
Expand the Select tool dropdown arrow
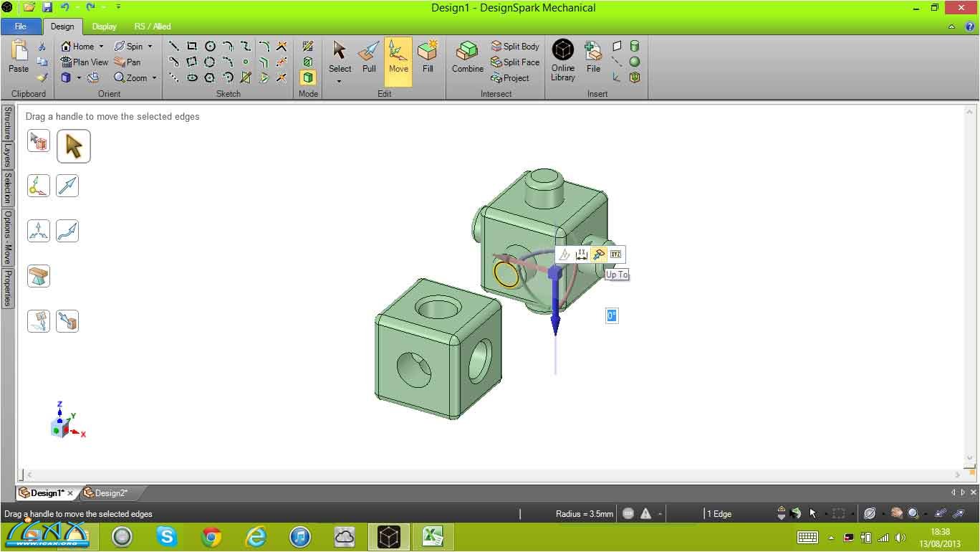click(340, 81)
